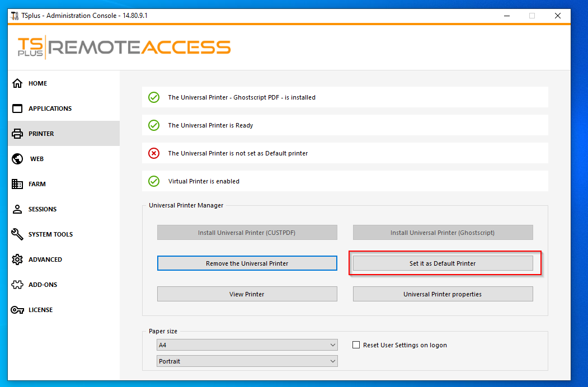
Task: Open the Portrait orientation dropdown
Action: coord(247,361)
